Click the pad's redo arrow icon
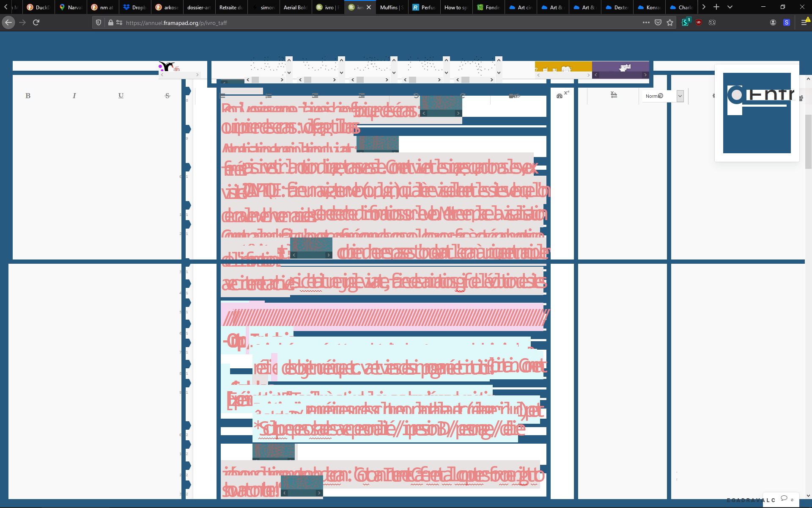The image size is (812, 508). [463, 96]
